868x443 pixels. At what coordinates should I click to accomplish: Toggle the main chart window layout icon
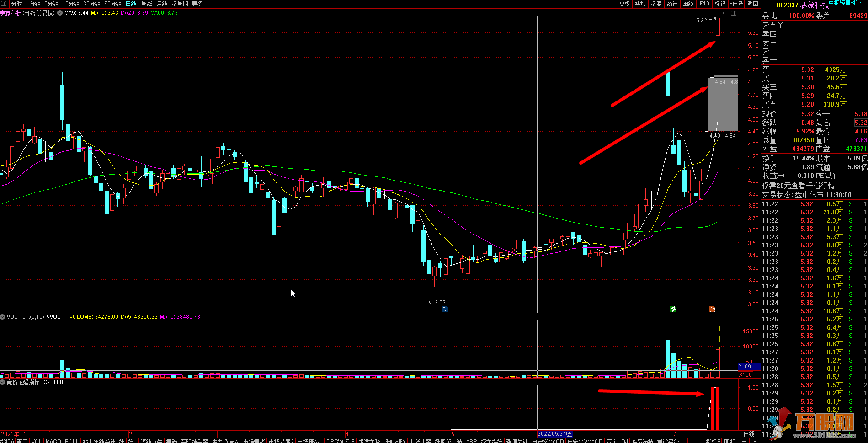734,13
